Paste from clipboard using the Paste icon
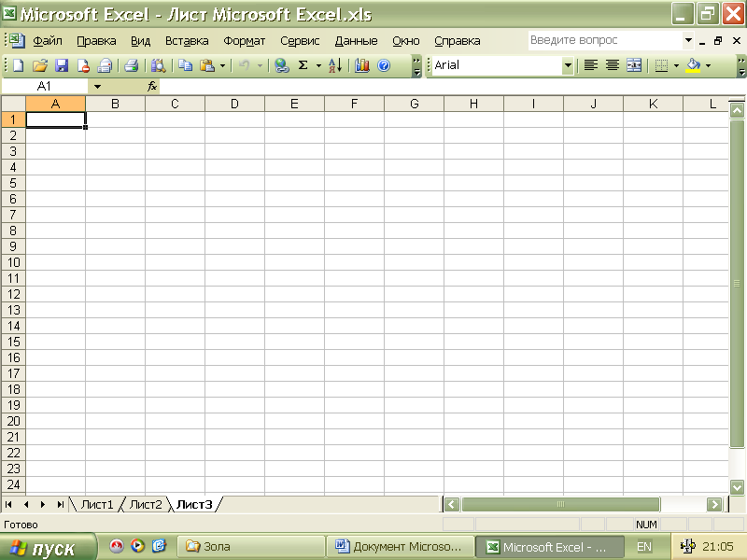This screenshot has width=747, height=560. pyautogui.click(x=207, y=65)
